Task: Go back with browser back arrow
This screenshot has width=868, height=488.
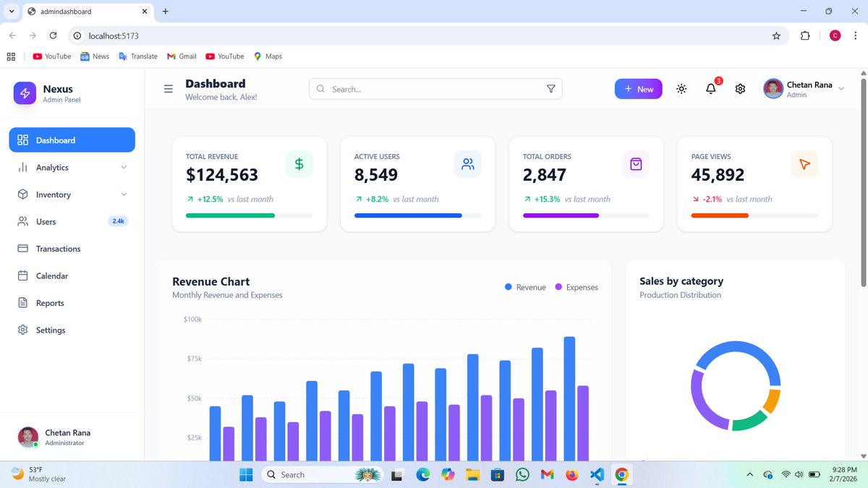Action: pyautogui.click(x=12, y=35)
